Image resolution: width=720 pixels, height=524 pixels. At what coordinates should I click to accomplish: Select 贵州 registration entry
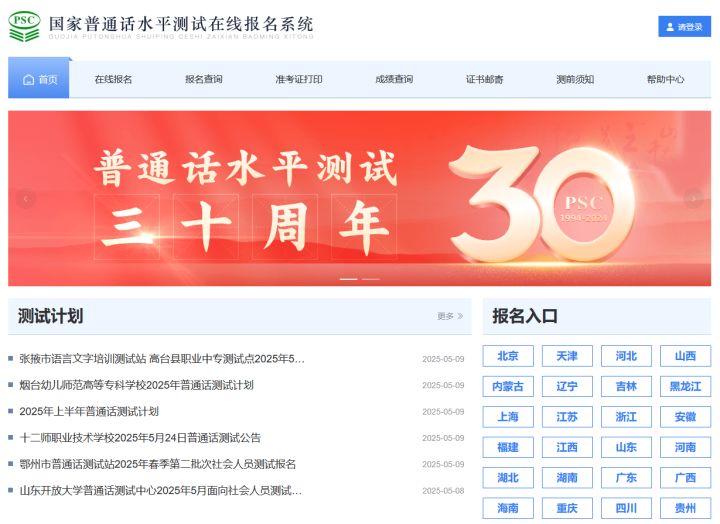tap(686, 508)
